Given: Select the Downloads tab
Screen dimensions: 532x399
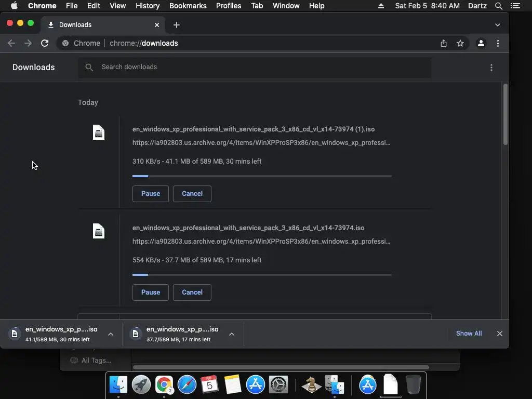Looking at the screenshot, I should coord(103,25).
